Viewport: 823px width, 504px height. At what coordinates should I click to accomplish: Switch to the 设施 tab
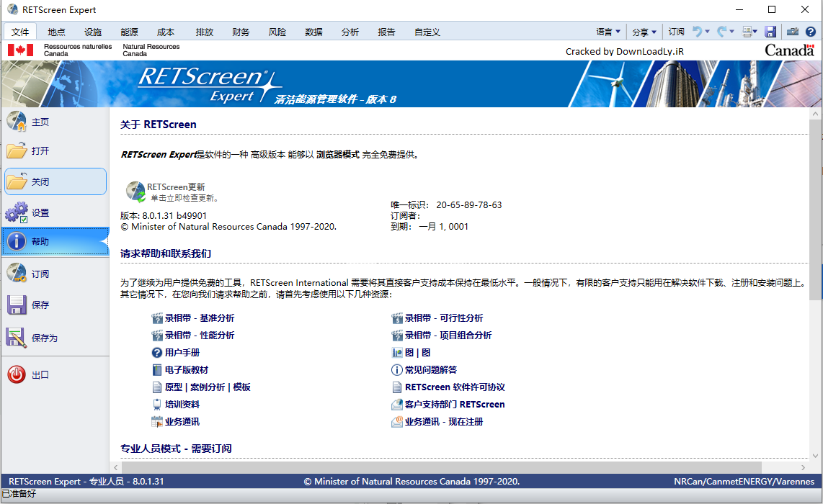click(92, 32)
